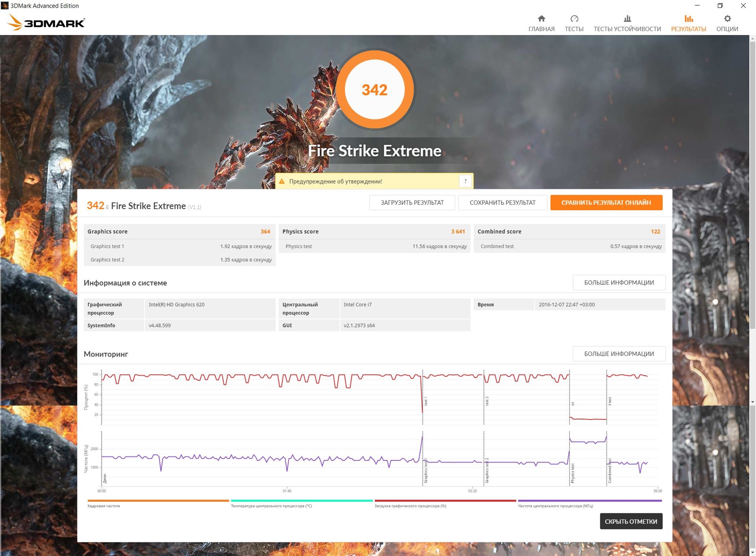The image size is (756, 556).
Task: Click the Информация о системе heading
Action: [125, 283]
